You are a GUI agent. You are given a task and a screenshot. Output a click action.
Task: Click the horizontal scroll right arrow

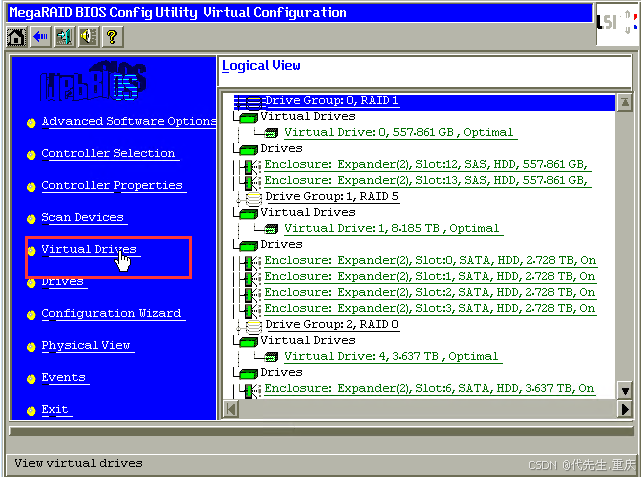tap(625, 409)
